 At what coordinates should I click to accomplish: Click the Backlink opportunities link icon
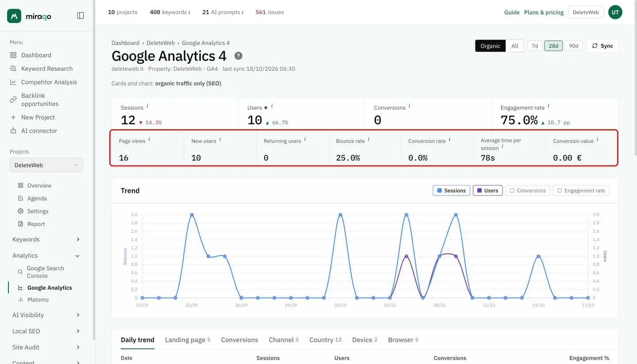coord(13,100)
